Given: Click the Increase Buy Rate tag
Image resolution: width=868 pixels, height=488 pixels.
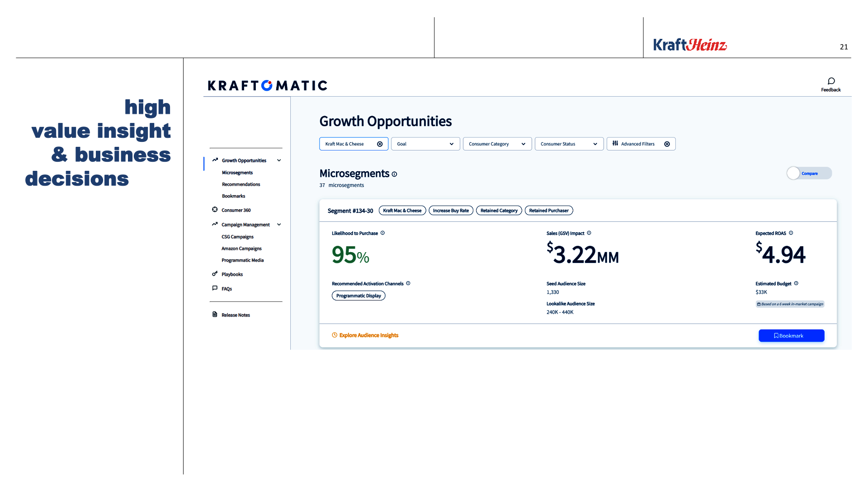Looking at the screenshot, I should point(451,211).
